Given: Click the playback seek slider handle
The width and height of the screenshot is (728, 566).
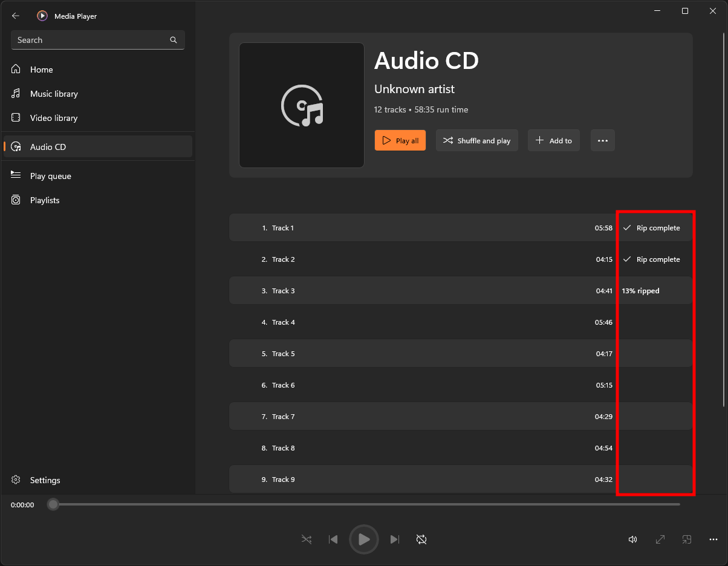Looking at the screenshot, I should 53,504.
